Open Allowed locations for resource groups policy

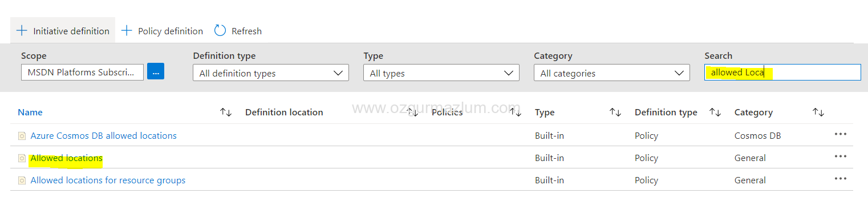[x=108, y=180]
